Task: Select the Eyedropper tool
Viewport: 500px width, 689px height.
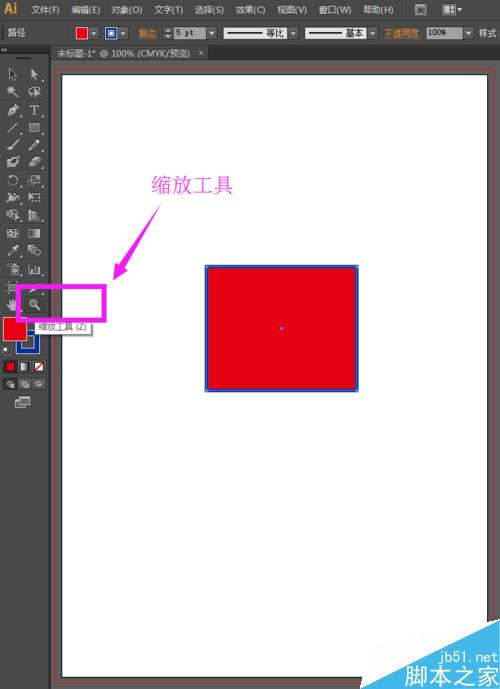Action: point(13,250)
